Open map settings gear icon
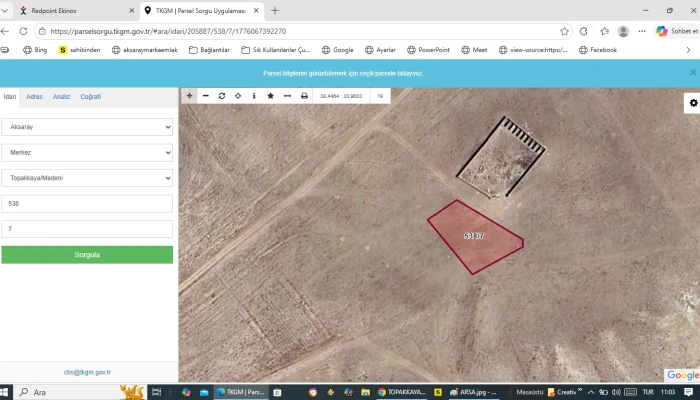The width and height of the screenshot is (700, 400). 692,103
